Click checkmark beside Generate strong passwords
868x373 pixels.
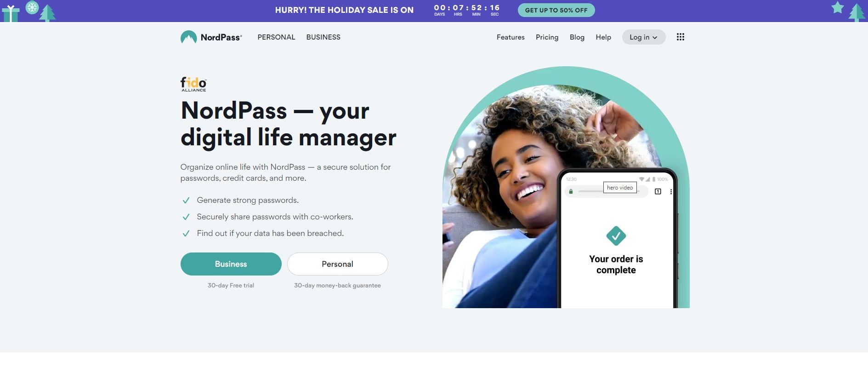point(186,201)
